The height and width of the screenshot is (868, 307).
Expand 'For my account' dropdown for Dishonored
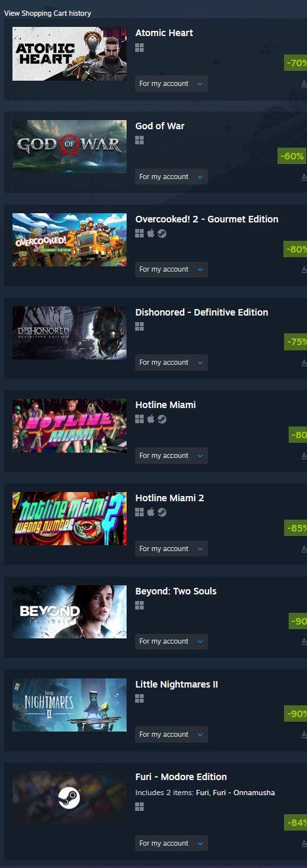pyautogui.click(x=171, y=363)
